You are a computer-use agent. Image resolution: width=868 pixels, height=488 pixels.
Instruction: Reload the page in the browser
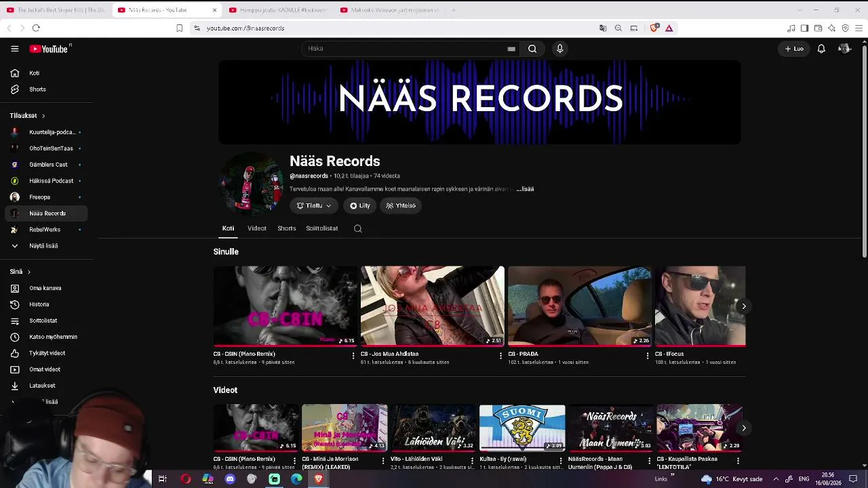click(36, 28)
